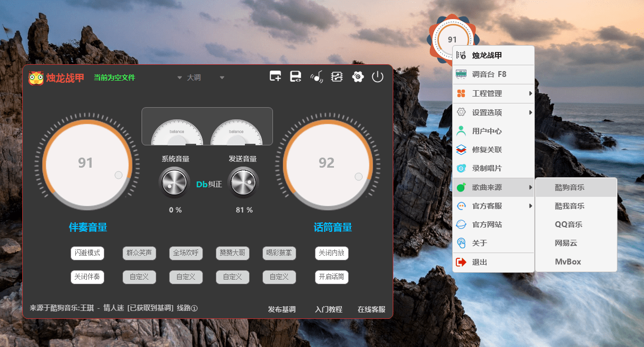Select QQ音乐 in the submenu
The image size is (644, 347).
click(x=576, y=224)
